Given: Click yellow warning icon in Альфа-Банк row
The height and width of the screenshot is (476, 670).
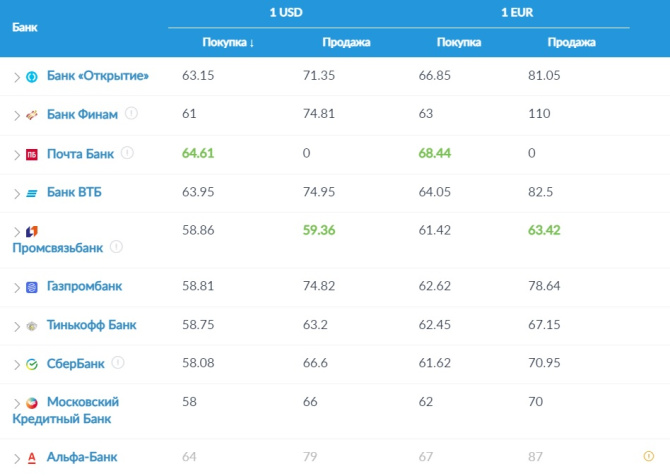Looking at the screenshot, I should click(648, 457).
